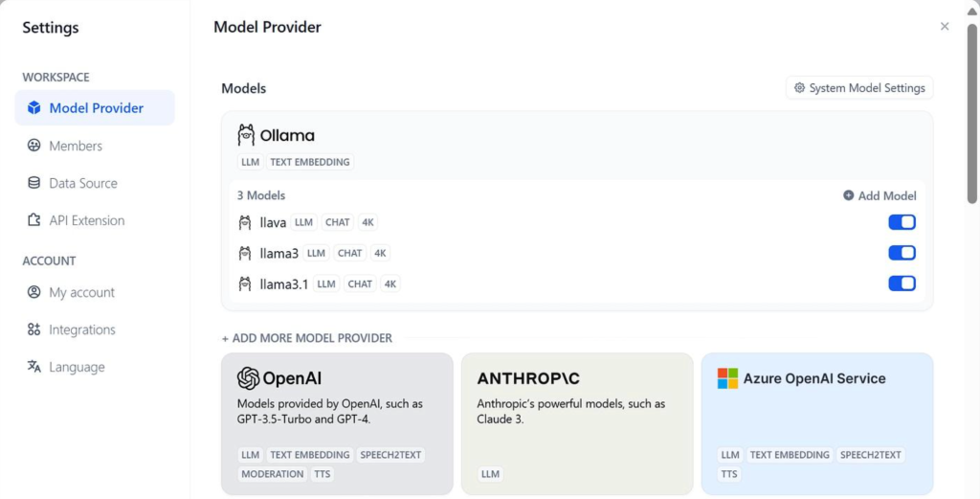Click the Model Provider cube icon
Screen dimensions: 980x499
[x=34, y=108]
